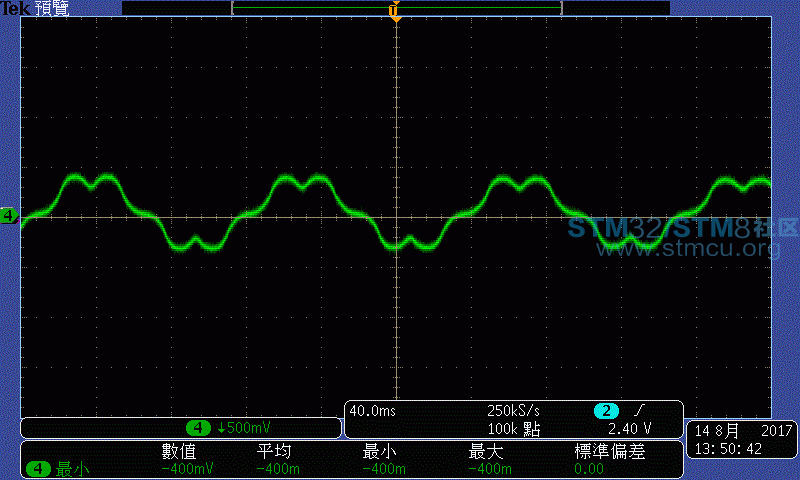Click the orange trigger position marker at top

point(395,11)
